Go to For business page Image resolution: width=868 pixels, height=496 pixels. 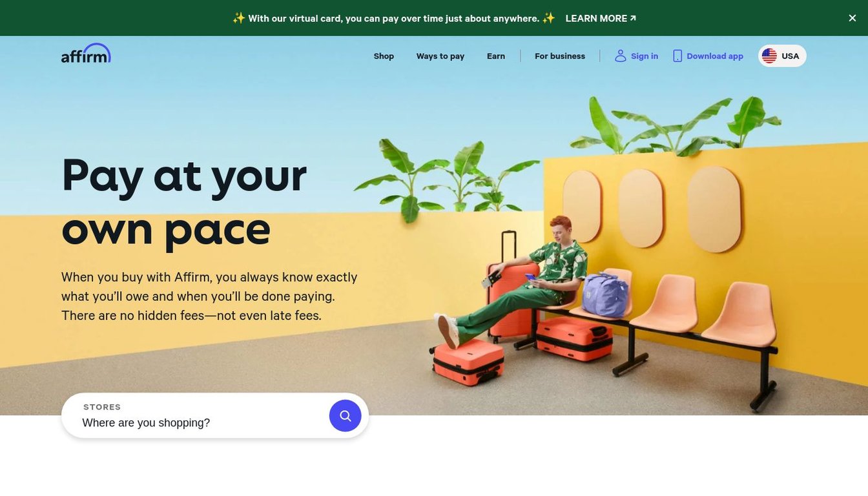[560, 56]
